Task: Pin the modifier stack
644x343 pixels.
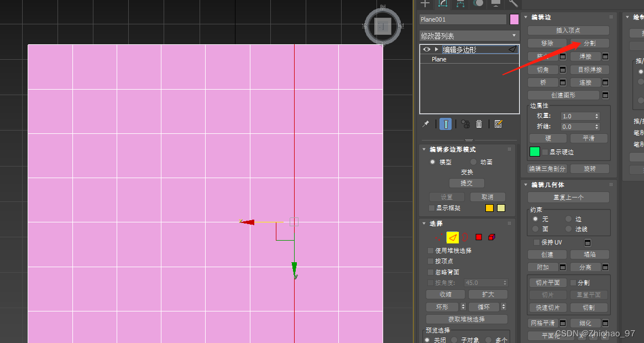Action: click(x=426, y=124)
